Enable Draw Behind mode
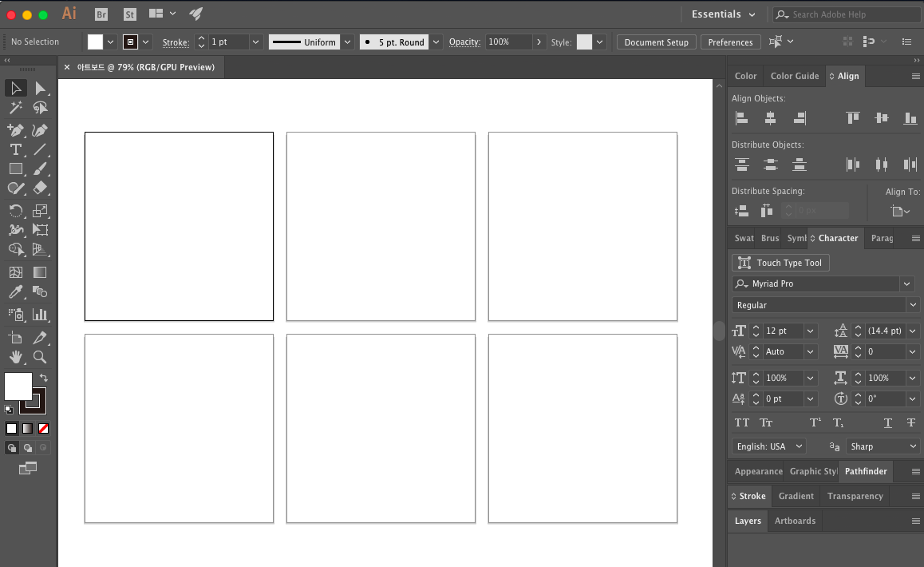924x567 pixels. point(28,448)
